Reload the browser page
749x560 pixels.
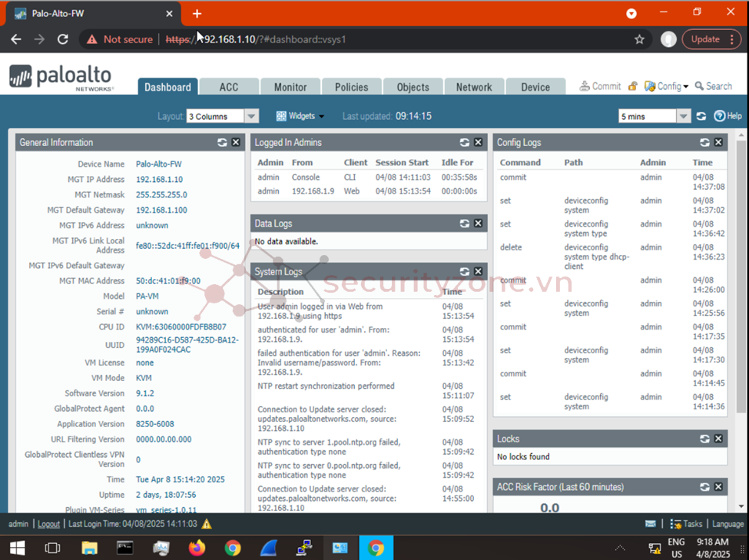tap(62, 39)
